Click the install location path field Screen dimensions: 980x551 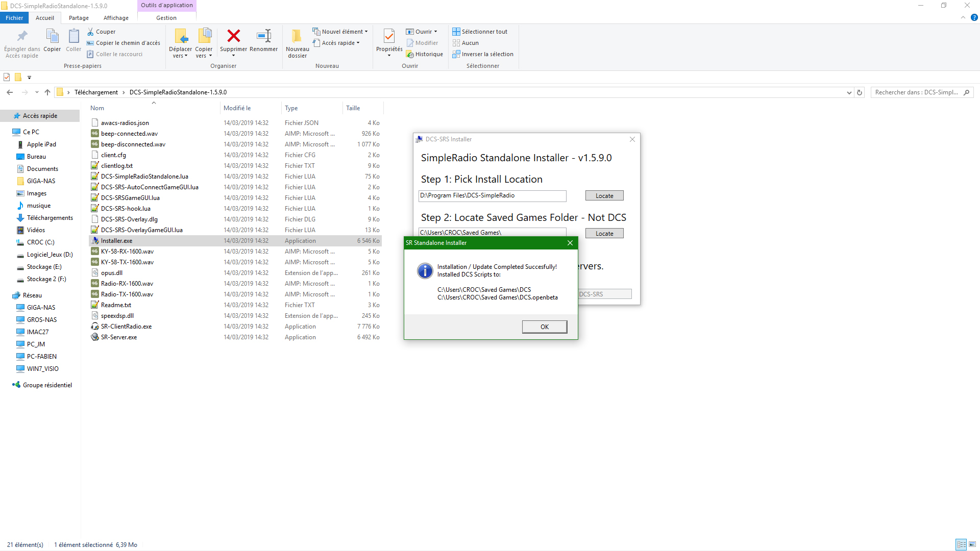(x=493, y=196)
